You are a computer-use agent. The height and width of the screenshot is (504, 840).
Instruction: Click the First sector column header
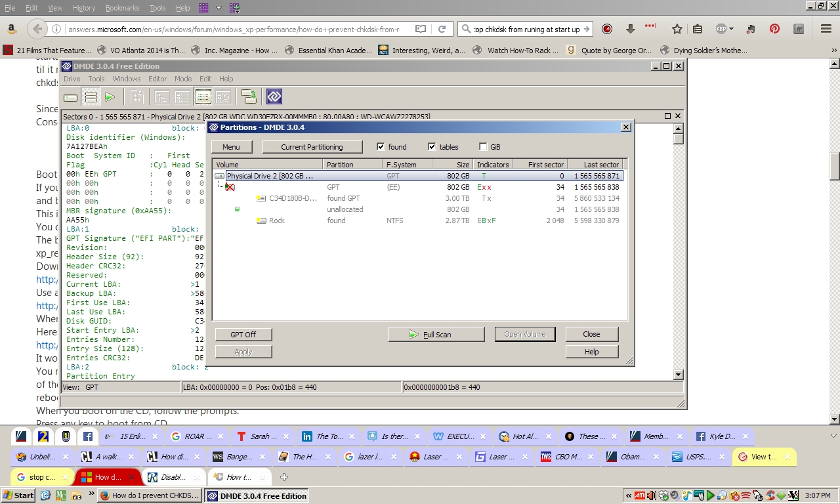tap(539, 165)
